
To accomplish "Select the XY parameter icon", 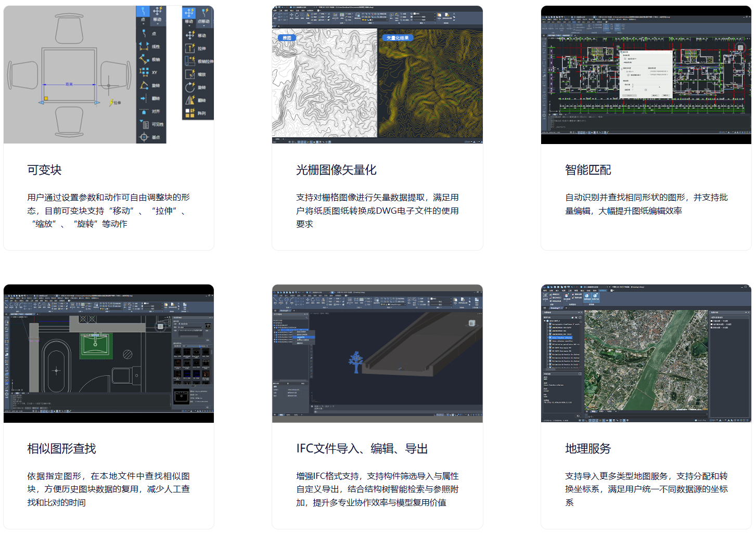I will (144, 72).
